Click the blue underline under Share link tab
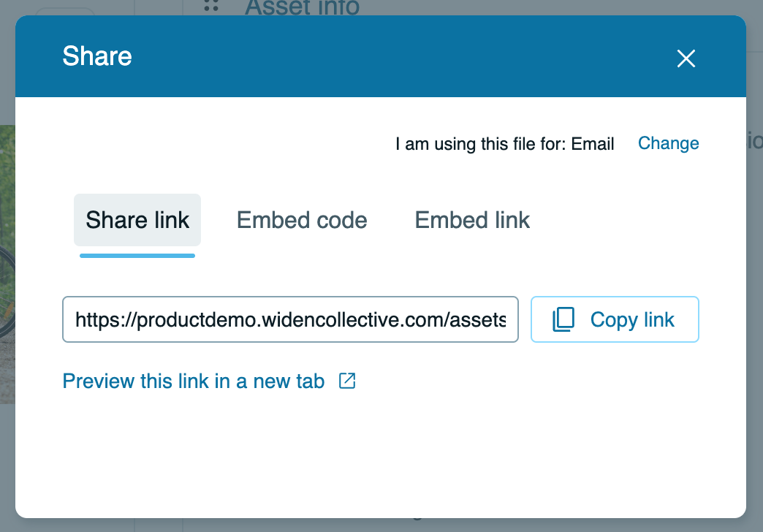 click(137, 255)
